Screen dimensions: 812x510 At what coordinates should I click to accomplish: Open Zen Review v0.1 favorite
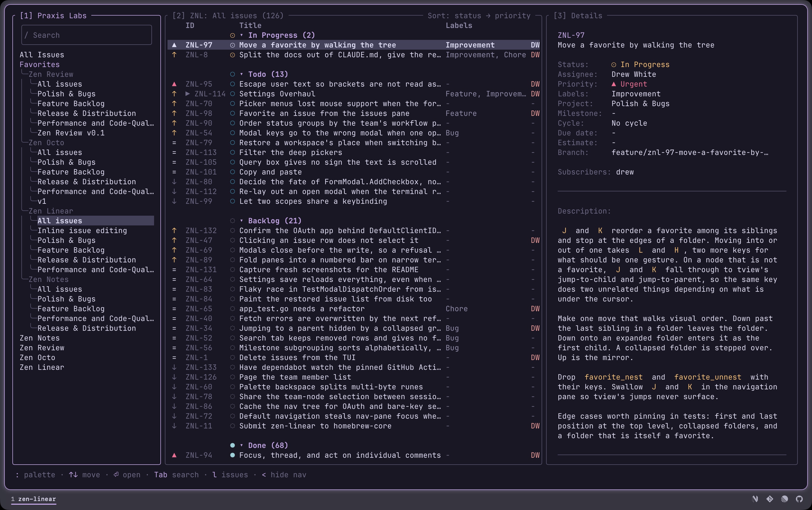coord(71,133)
